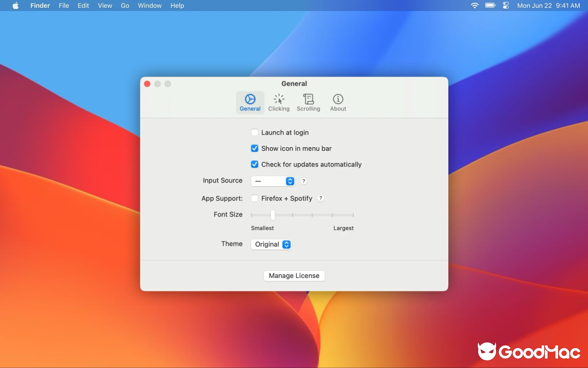Viewport: 588px width, 368px height.
Task: Open the Edit menu
Action: pyautogui.click(x=83, y=6)
